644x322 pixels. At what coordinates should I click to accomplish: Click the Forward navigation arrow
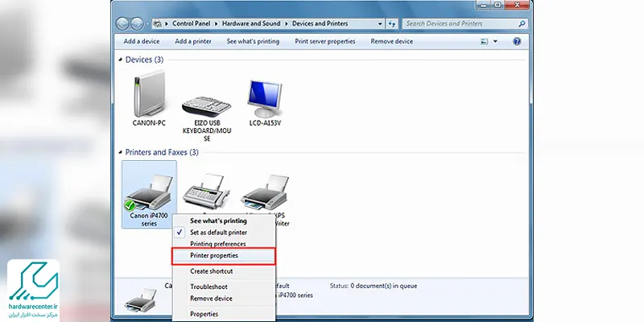pyautogui.click(x=137, y=24)
